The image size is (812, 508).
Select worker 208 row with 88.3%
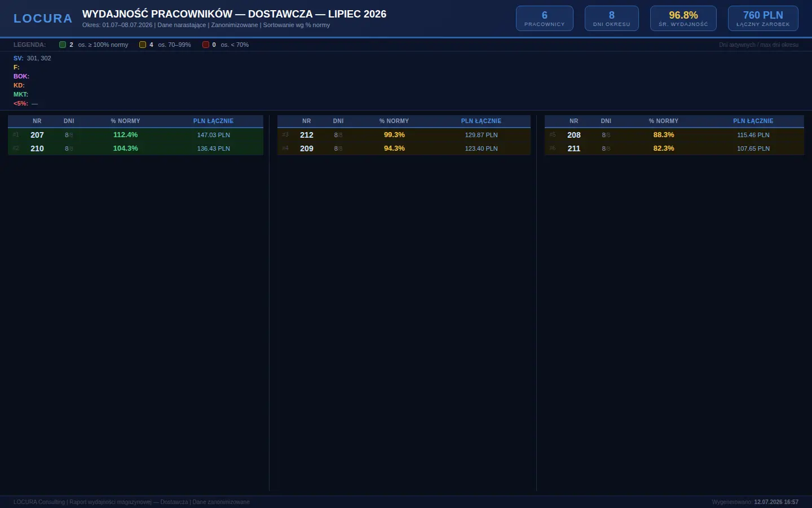point(674,135)
